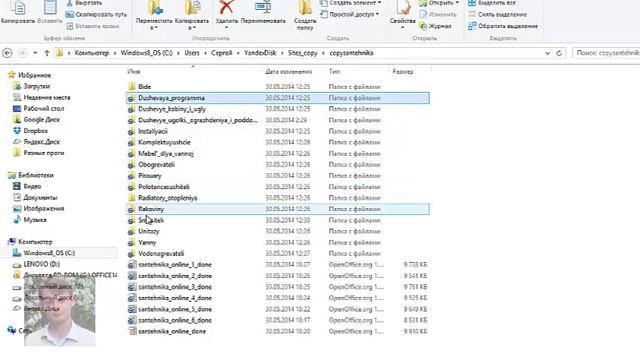The width and height of the screenshot is (640, 360).
Task: Select Недавние места in the sidebar
Action: (42, 98)
